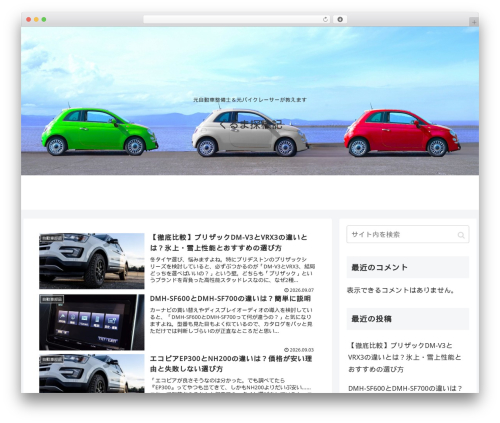This screenshot has width=500, height=423.
Task: Click sidebar recent post DMH-SF600とDMH-SF700 link
Action: tap(405, 388)
